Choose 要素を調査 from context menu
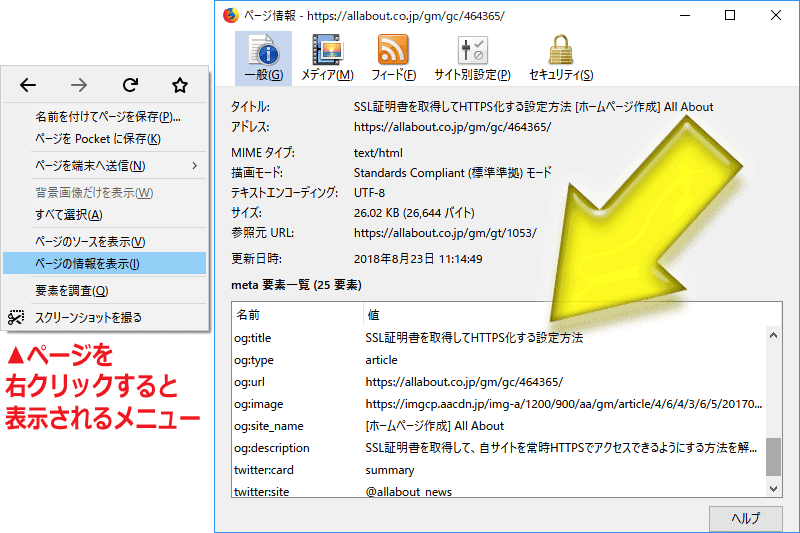Image resolution: width=800 pixels, height=533 pixels. click(105, 291)
